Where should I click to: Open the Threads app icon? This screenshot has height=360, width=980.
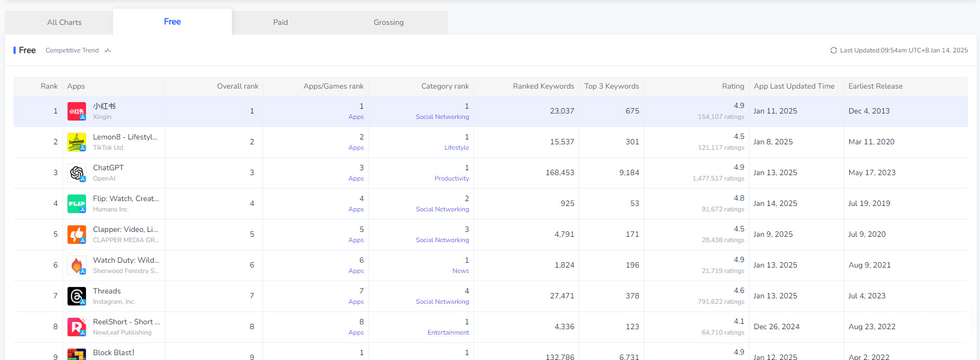tap(76, 296)
